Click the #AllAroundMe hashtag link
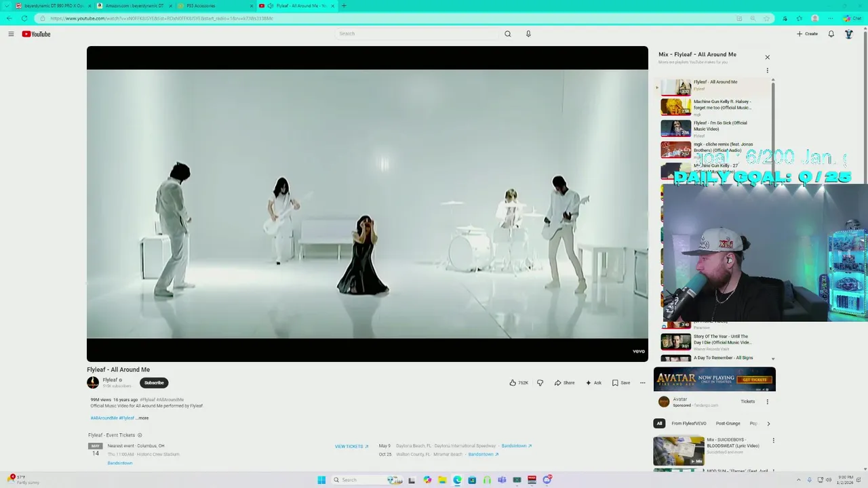868x488 pixels. point(104,418)
